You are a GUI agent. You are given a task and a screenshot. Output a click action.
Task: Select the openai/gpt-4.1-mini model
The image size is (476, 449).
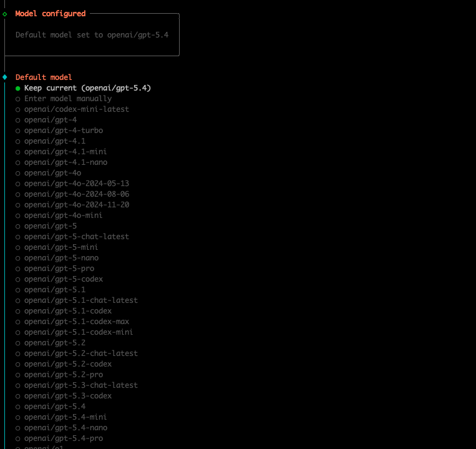pyautogui.click(x=66, y=152)
